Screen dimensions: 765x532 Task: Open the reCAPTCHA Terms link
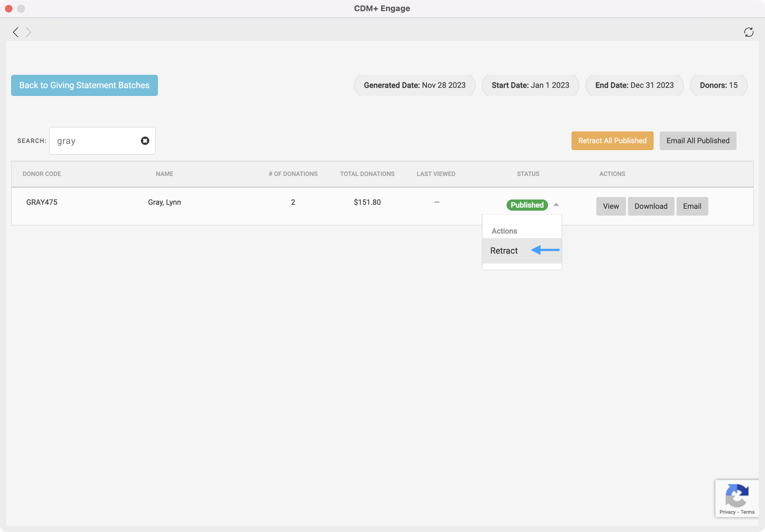click(x=747, y=512)
